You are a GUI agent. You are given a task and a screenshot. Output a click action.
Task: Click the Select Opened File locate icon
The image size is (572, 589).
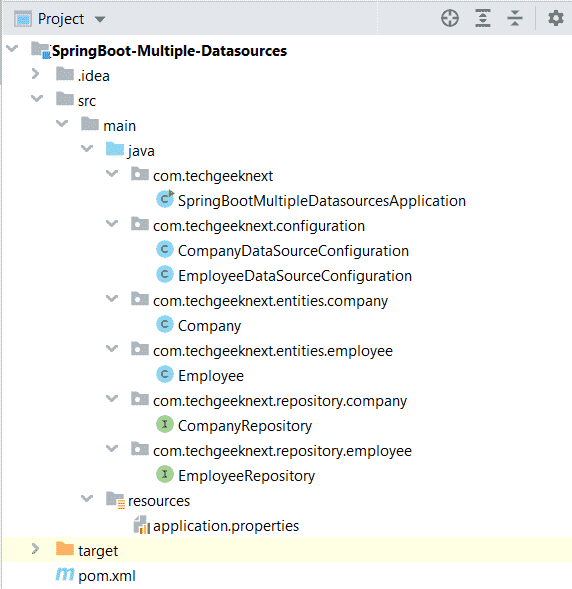450,18
